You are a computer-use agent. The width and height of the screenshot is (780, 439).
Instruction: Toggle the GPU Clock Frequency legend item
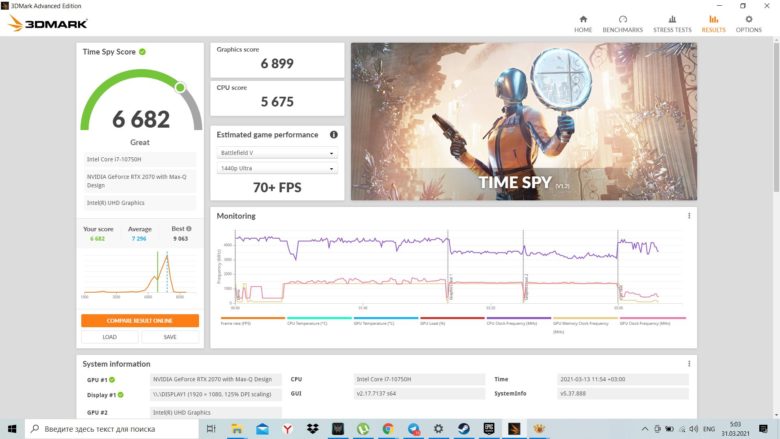[652, 321]
